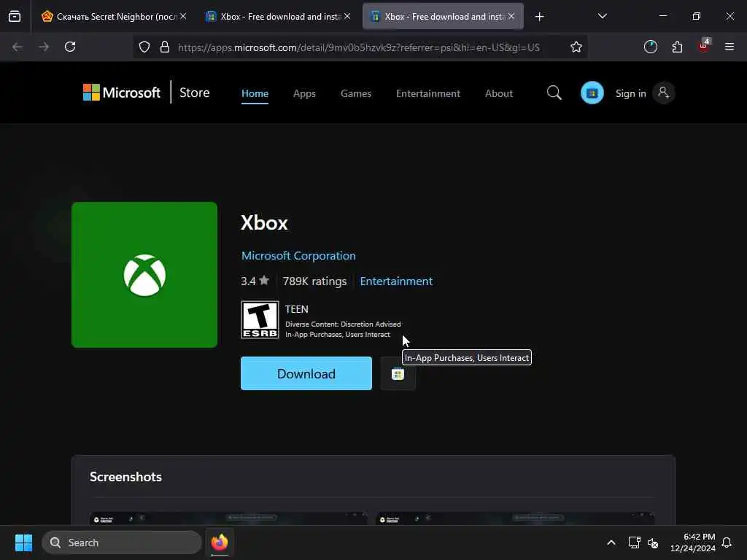The width and height of the screenshot is (747, 560).
Task: Click the blue Microsoft Store app badge
Action: pyautogui.click(x=592, y=93)
